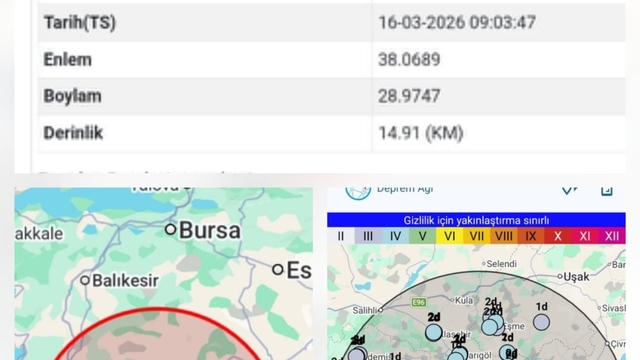
Task: Click the Selendi town marker
Action: coord(484,264)
